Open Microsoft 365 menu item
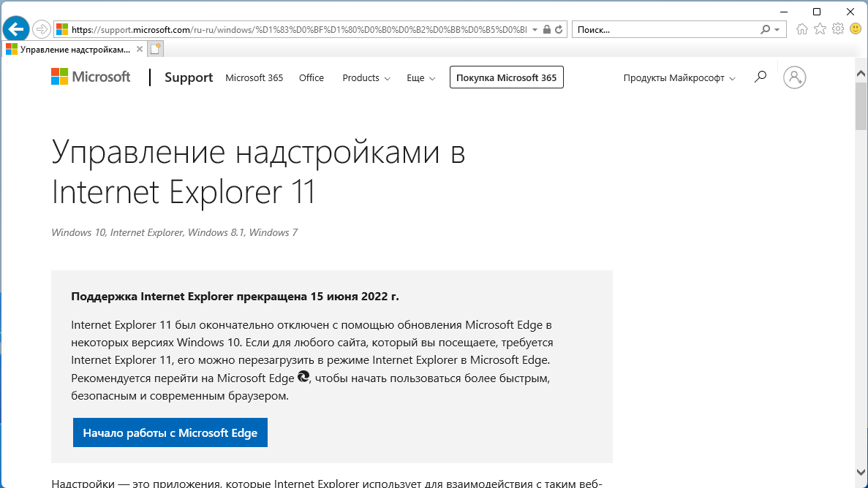Viewport: 868px width, 488px height. pyautogui.click(x=254, y=78)
